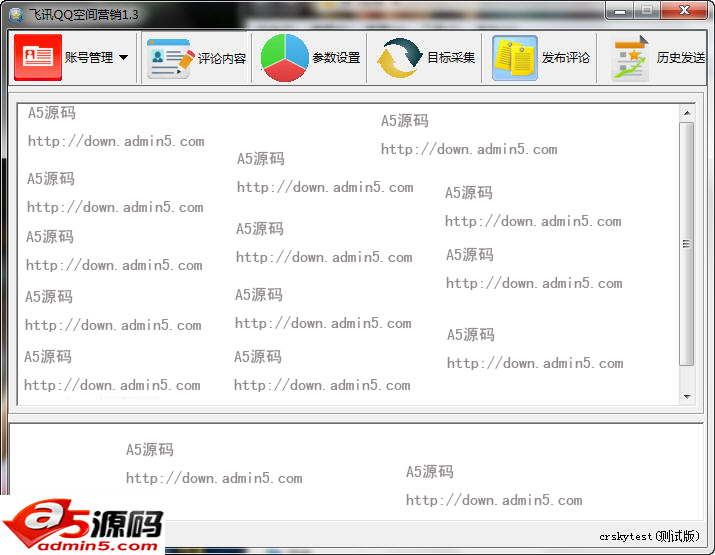The width and height of the screenshot is (715, 555).
Task: Click the 目标采集 circular arrows icon
Action: pyautogui.click(x=399, y=58)
